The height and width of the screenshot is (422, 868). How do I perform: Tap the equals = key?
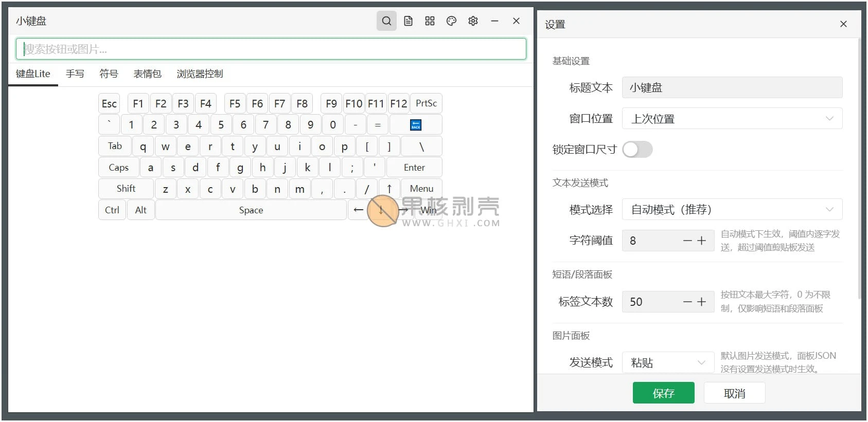[x=378, y=125]
